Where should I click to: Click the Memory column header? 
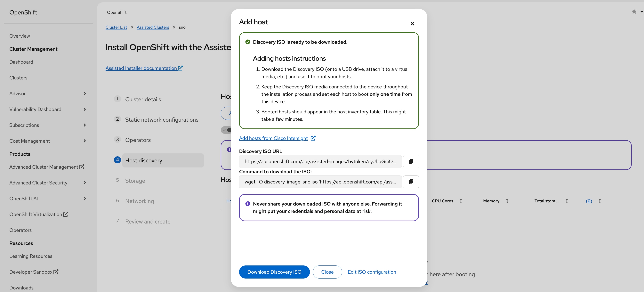point(491,201)
